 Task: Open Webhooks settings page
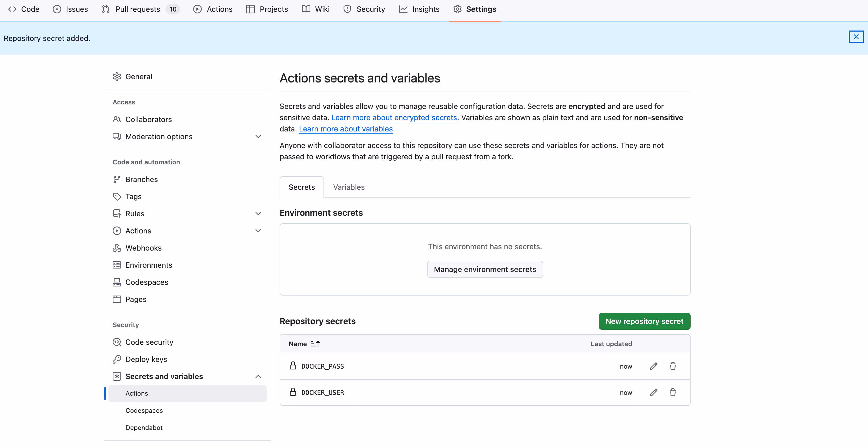coord(187,248)
